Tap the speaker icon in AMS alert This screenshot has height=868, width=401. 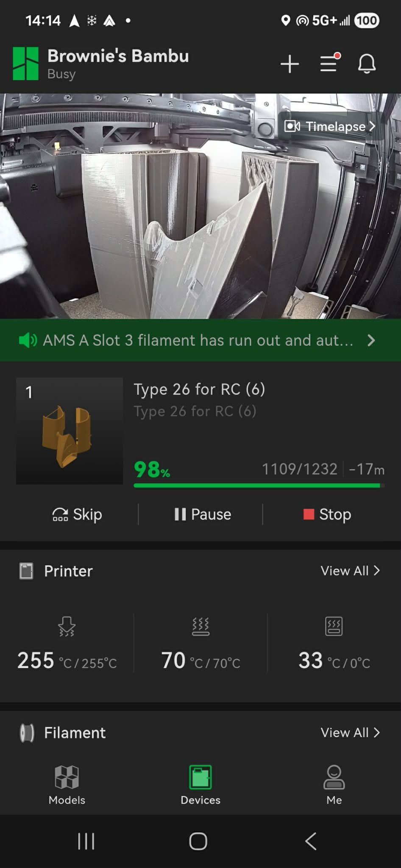28,340
